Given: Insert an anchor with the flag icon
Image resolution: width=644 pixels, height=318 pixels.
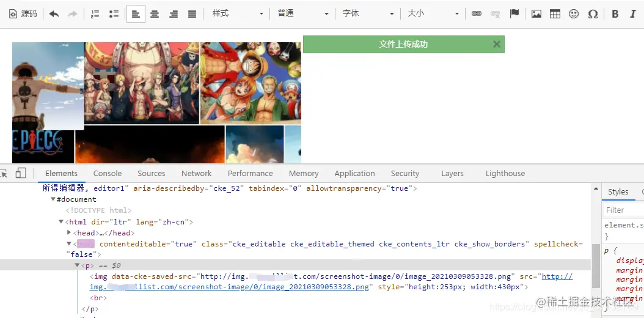Looking at the screenshot, I should pos(514,13).
